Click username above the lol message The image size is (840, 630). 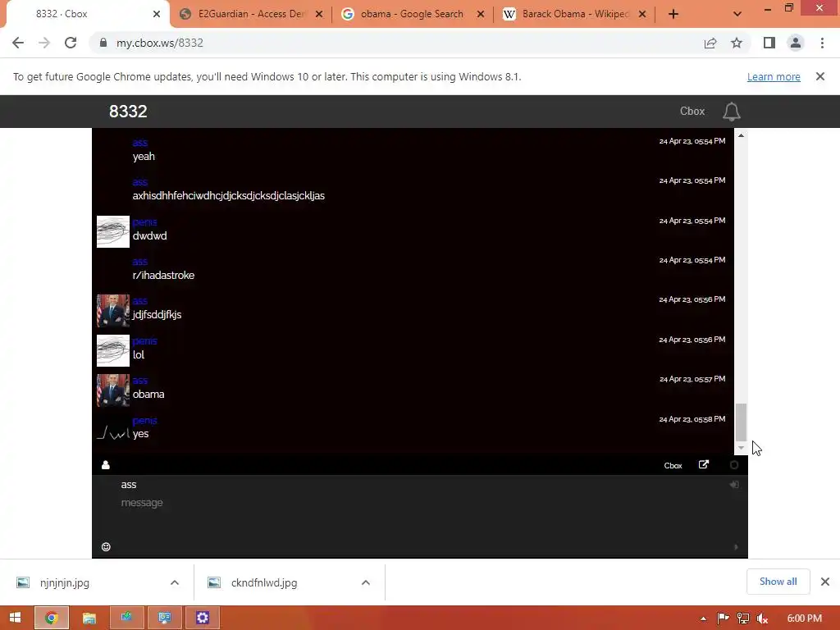(144, 340)
